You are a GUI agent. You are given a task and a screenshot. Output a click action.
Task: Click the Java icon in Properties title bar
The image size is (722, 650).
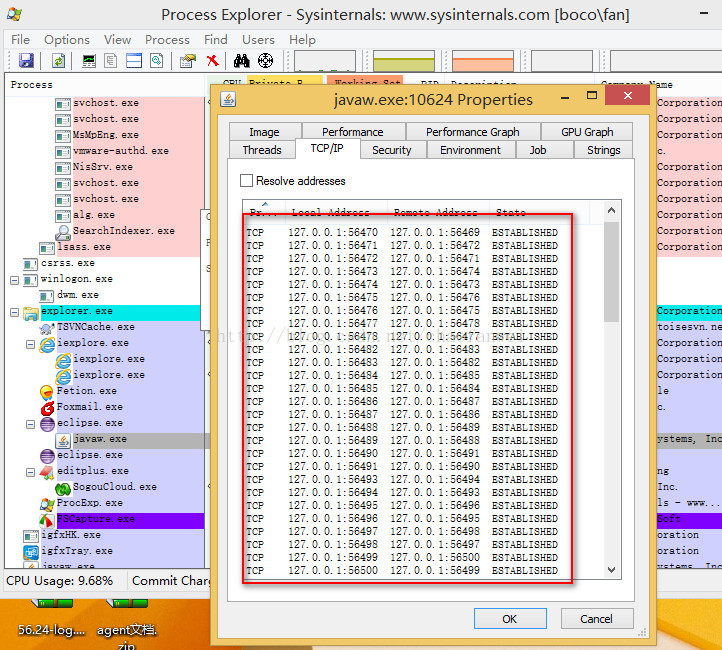pos(228,99)
